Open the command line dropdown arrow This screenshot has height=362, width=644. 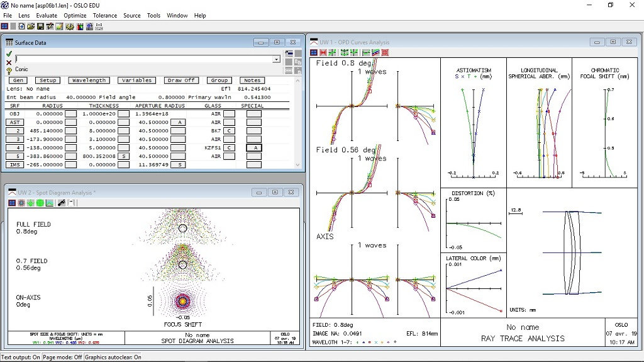277,59
